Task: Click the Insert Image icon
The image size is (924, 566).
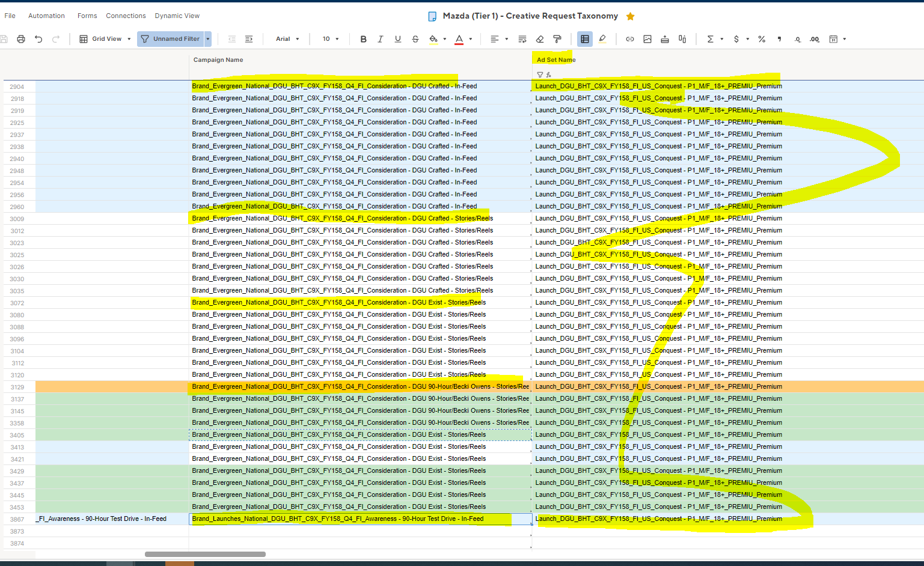Action: (647, 39)
